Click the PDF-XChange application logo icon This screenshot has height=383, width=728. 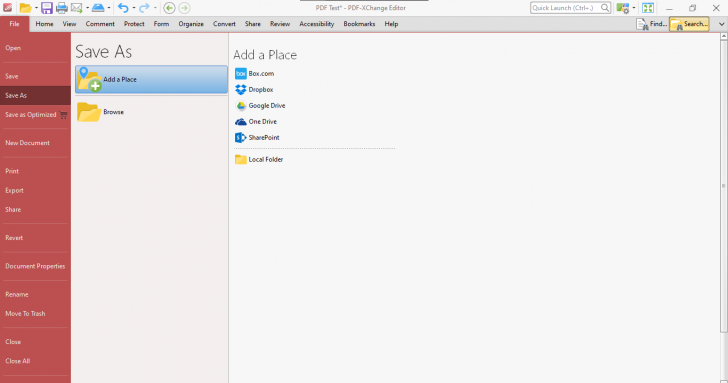[x=7, y=7]
